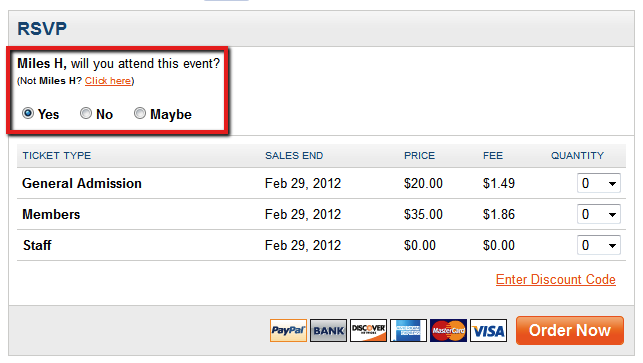Viewport: 643px width, 363px height.
Task: Click the QUANTITY column header
Action: pyautogui.click(x=577, y=156)
